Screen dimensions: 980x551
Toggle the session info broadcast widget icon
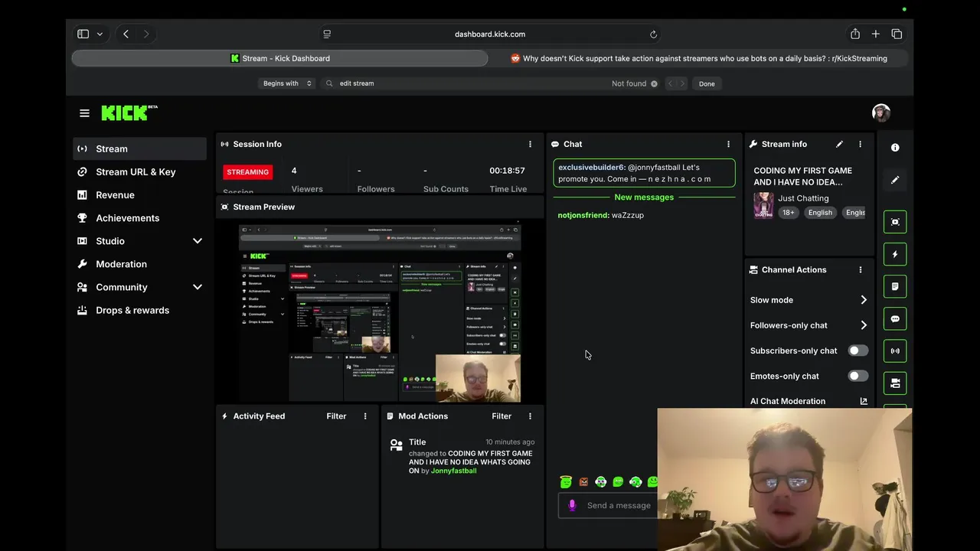(895, 350)
